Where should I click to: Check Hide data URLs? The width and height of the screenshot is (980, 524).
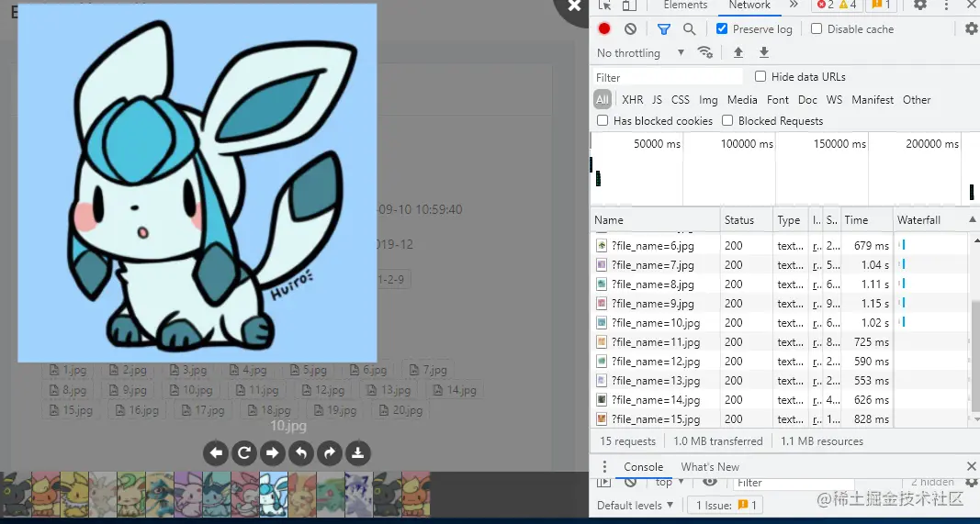pyautogui.click(x=760, y=77)
